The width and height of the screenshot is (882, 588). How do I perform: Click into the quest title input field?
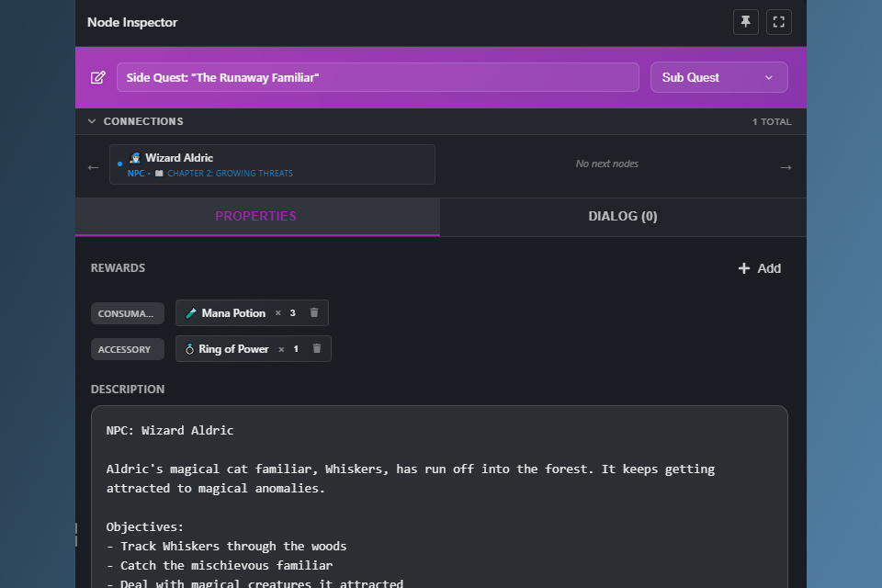377,77
